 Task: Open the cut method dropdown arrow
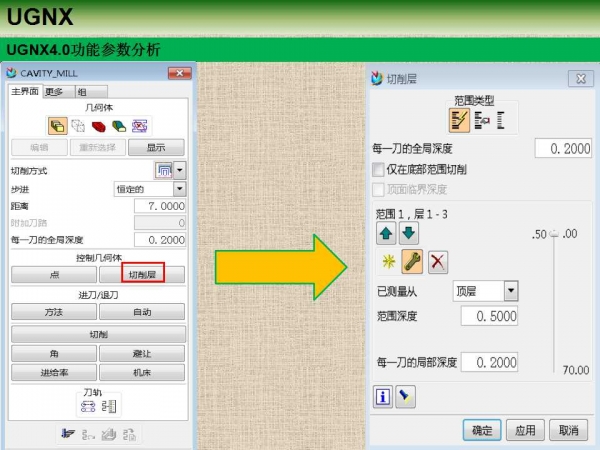tap(180, 170)
